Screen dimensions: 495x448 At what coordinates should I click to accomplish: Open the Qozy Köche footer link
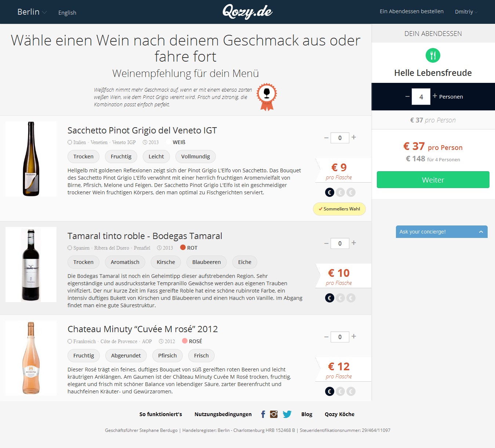[339, 414]
